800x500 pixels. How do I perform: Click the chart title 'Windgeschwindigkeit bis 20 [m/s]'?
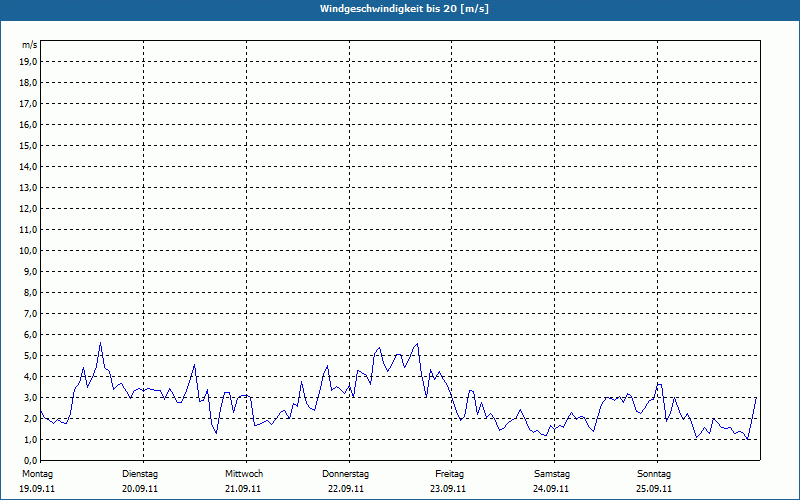click(x=404, y=9)
